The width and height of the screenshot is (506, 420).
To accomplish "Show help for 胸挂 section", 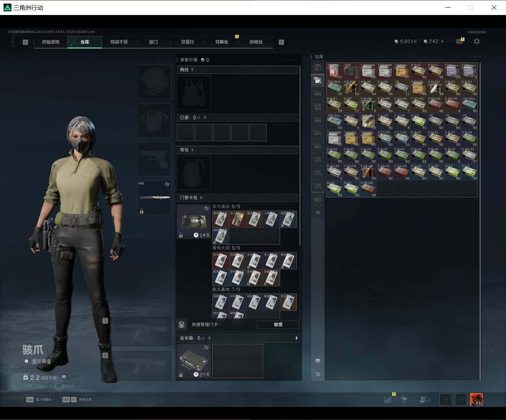I will click(x=193, y=70).
